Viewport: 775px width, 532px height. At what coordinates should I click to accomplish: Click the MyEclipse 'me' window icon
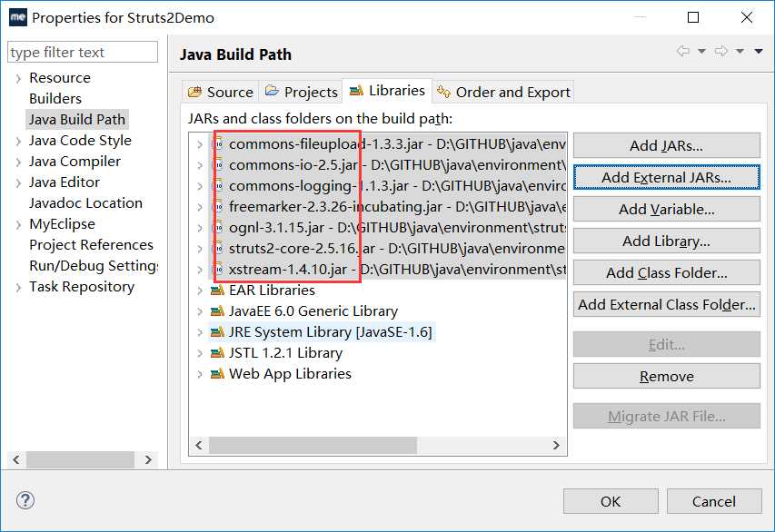click(18, 18)
